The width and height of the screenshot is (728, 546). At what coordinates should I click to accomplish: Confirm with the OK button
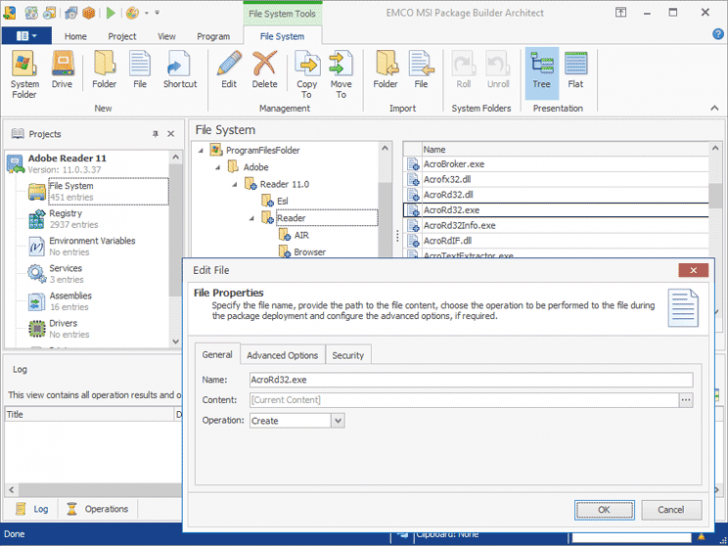(x=604, y=510)
